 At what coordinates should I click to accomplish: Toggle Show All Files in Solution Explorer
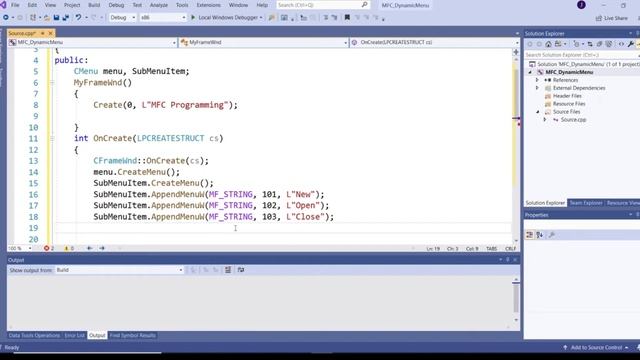point(609,44)
